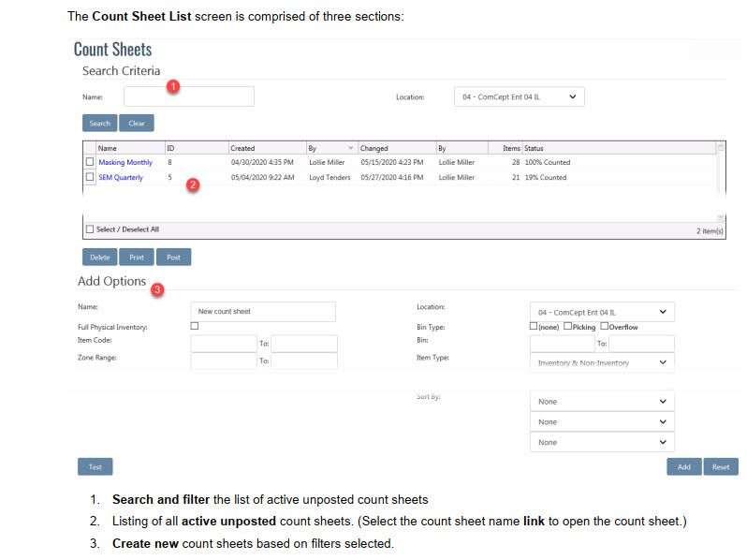Open the first Sort By dropdown
The image size is (747, 560).
(602, 402)
